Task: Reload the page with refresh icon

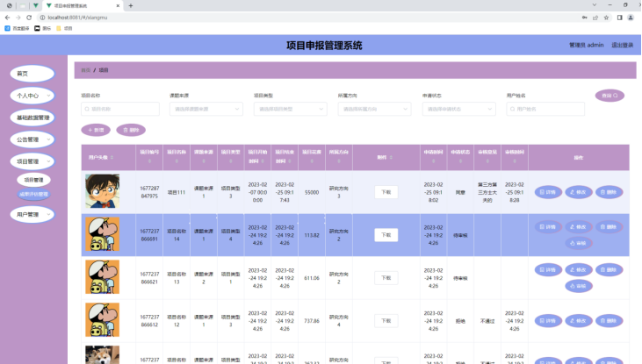Action: (x=29, y=18)
